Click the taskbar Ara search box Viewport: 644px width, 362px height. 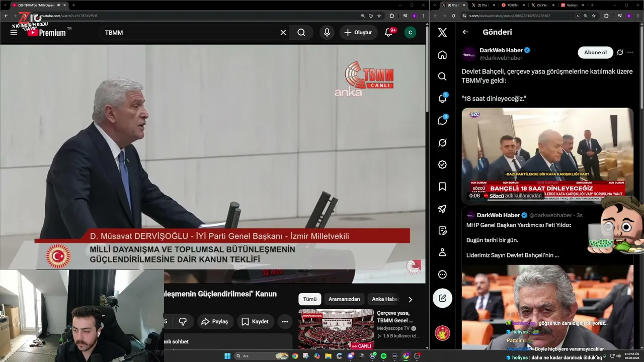point(262,356)
